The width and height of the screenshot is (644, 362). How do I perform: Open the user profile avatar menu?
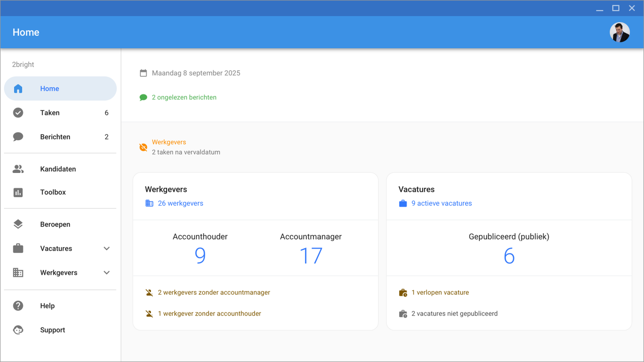620,33
